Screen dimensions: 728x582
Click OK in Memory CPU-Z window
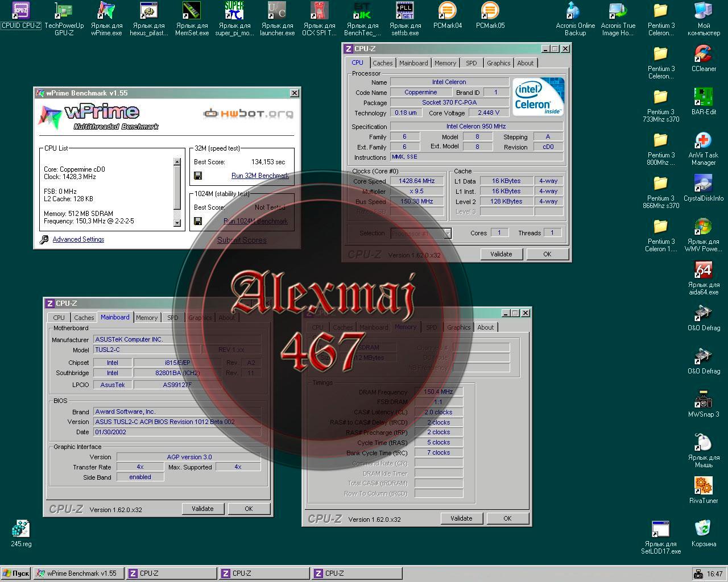click(507, 518)
